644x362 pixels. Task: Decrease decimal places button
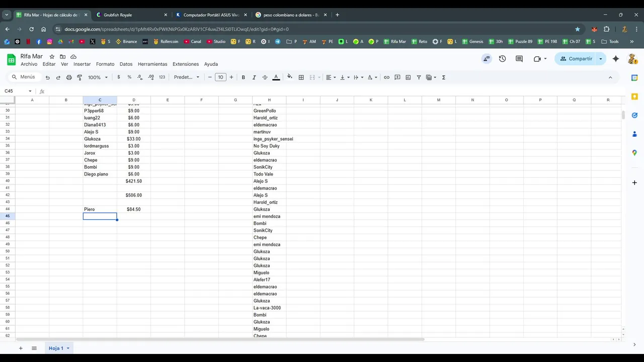tap(140, 77)
